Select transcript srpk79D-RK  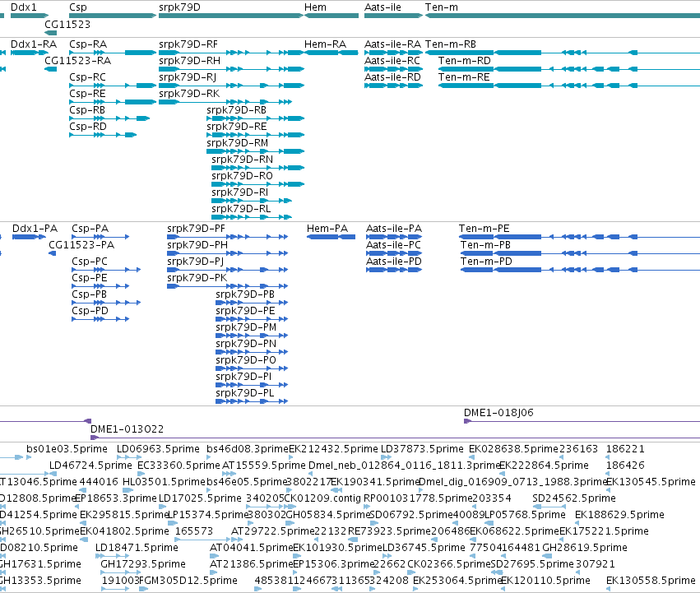(189, 94)
